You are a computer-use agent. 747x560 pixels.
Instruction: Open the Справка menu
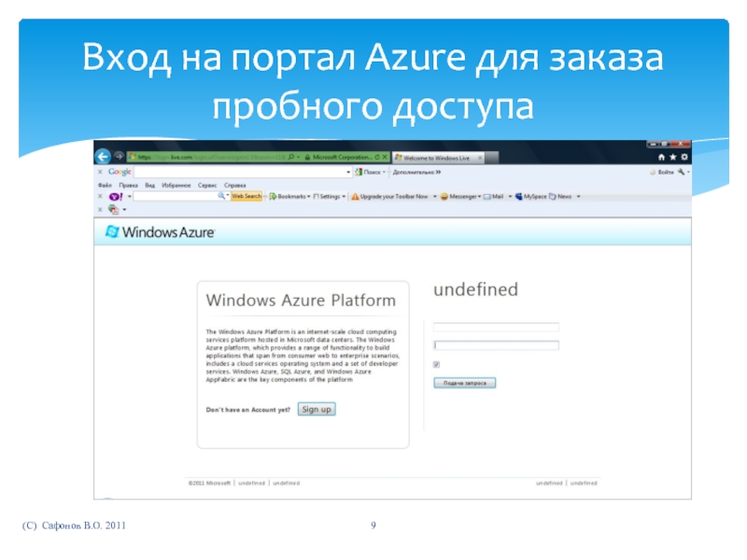235,185
